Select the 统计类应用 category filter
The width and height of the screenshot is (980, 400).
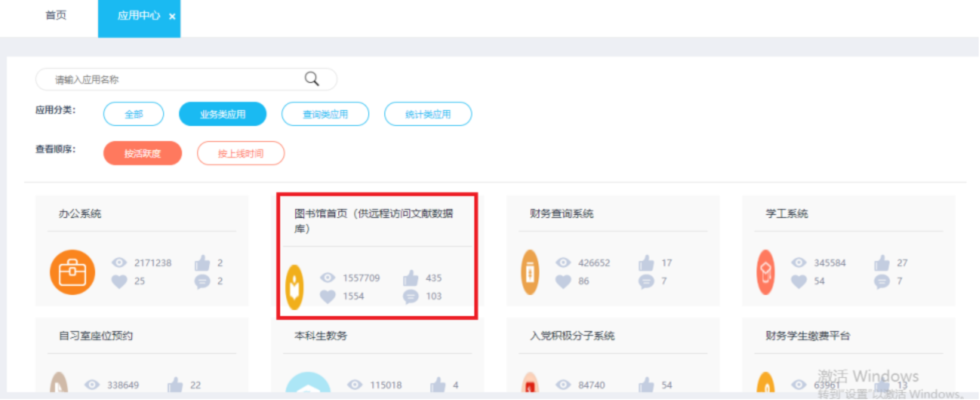(x=428, y=114)
